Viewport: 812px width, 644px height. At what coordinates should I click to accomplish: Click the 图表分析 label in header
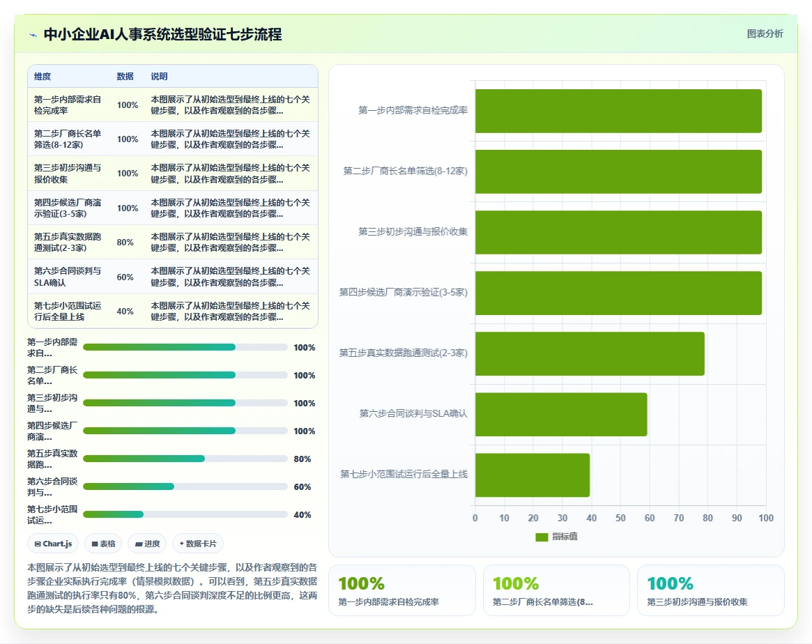(765, 33)
